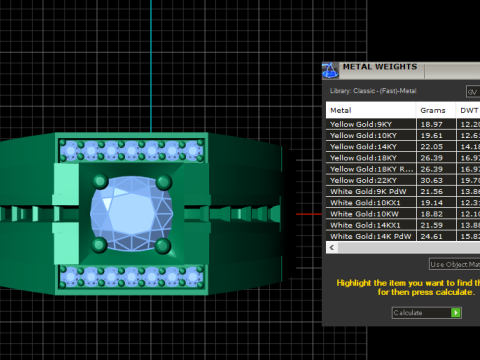
Task: Select the Yellow Gold:18KY row
Action: 403,158
